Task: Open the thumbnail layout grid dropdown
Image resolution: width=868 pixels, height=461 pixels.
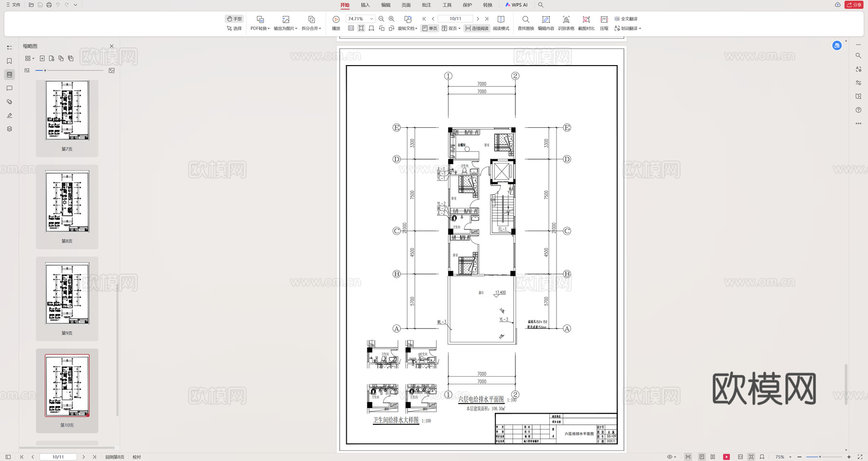Action: click(x=29, y=58)
